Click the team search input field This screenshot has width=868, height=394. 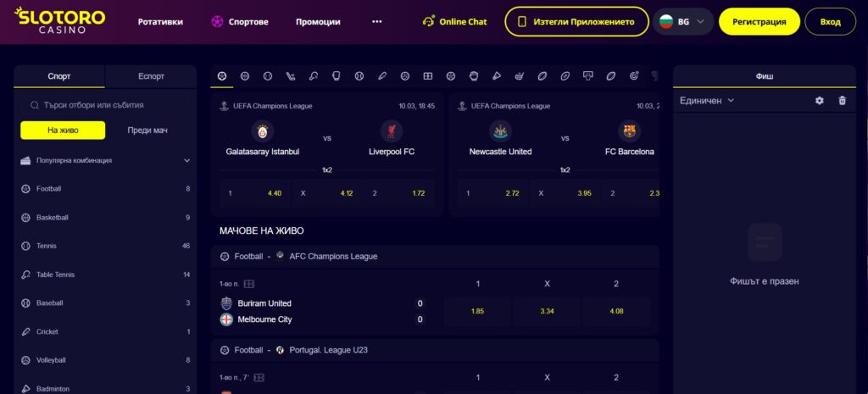tap(106, 105)
